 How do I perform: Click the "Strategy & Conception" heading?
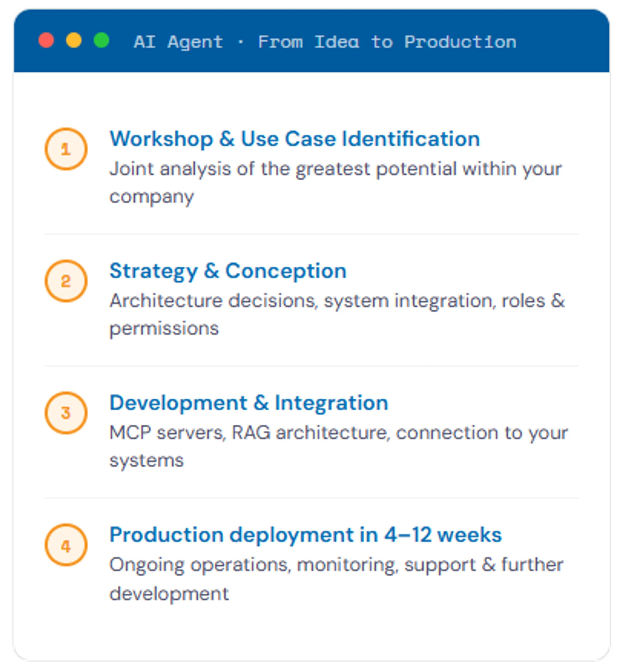click(x=228, y=271)
